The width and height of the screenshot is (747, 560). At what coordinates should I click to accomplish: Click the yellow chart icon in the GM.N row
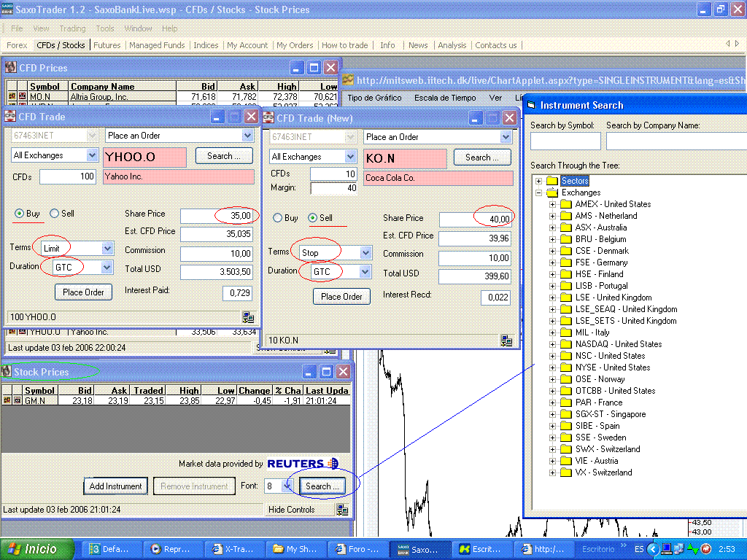pos(7,400)
